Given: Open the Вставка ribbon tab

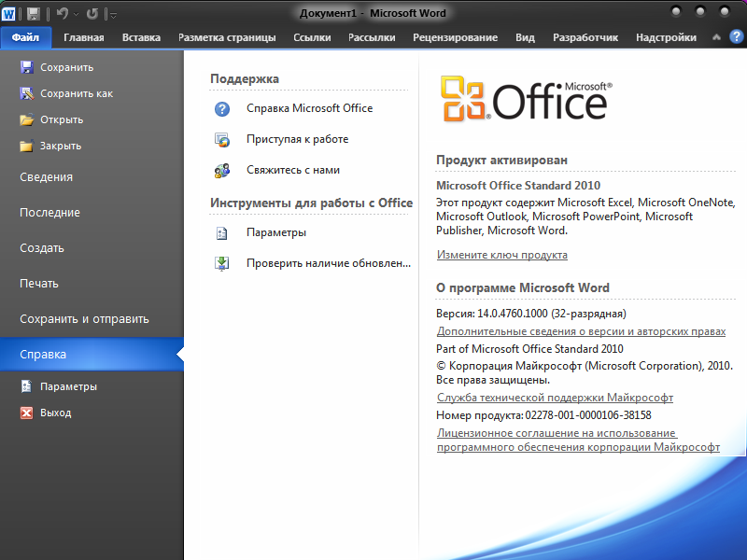Looking at the screenshot, I should tap(141, 37).
